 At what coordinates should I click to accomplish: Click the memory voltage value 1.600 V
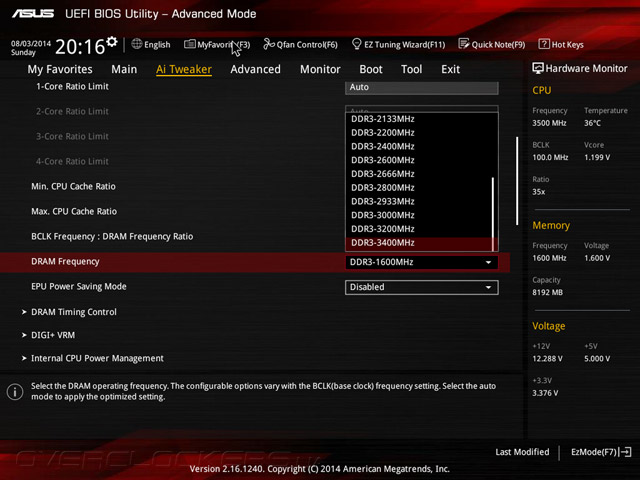[x=597, y=258]
